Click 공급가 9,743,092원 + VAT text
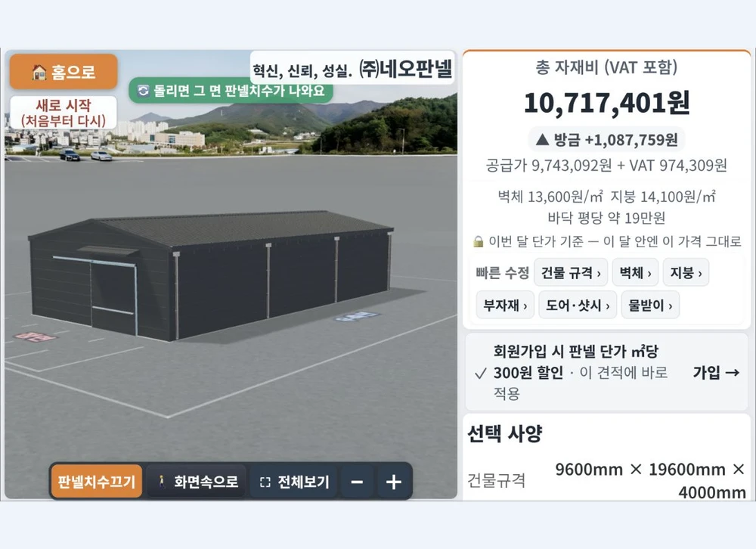 [606, 166]
